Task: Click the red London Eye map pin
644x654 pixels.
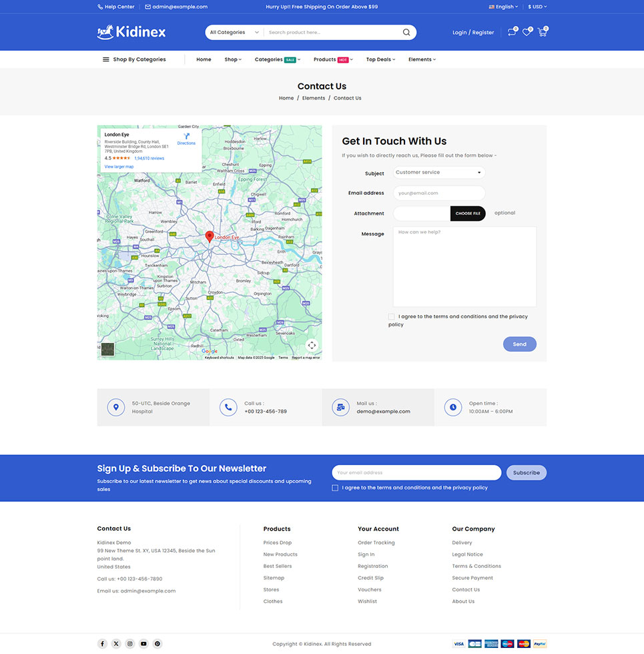Action: (210, 236)
